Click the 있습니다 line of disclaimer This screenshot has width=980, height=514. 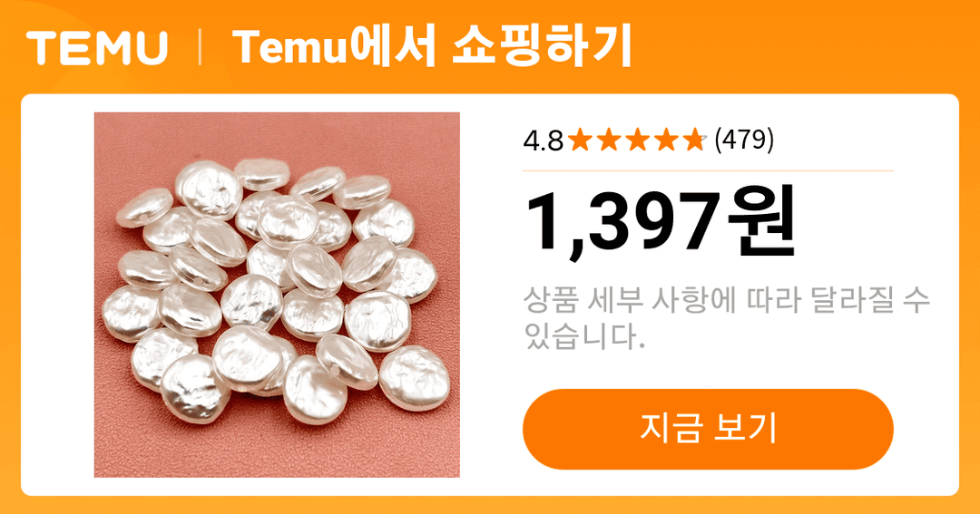tap(584, 336)
